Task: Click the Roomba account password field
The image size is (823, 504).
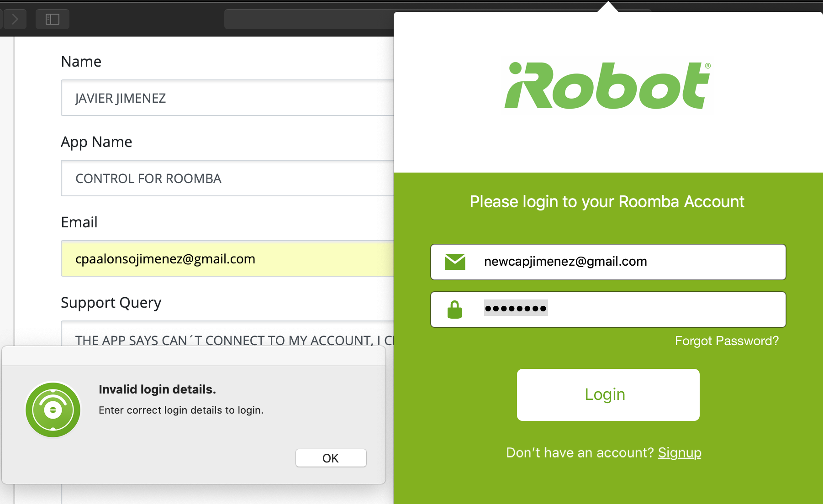Action: pos(608,310)
